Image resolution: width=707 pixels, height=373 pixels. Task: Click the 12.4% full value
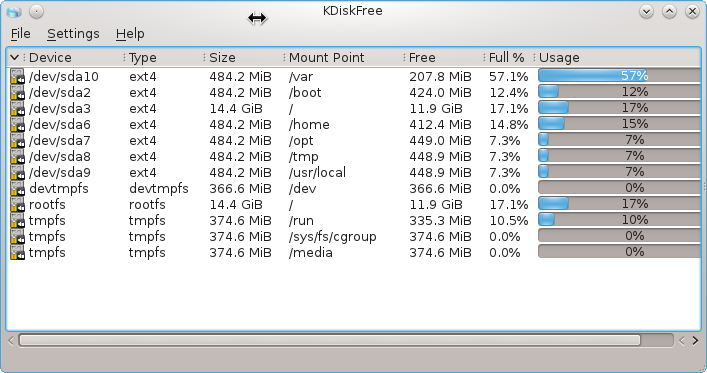tap(509, 93)
